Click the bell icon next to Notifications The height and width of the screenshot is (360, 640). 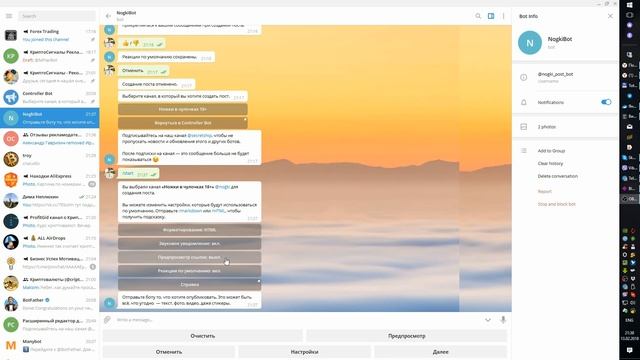pos(524,102)
